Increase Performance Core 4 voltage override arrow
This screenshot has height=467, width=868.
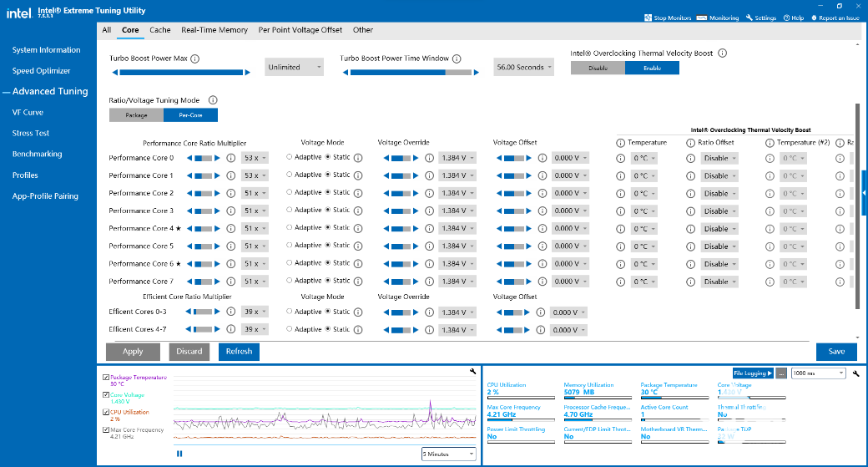point(416,228)
